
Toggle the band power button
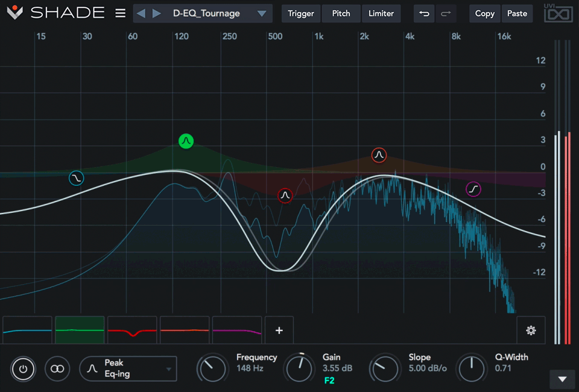(x=23, y=368)
